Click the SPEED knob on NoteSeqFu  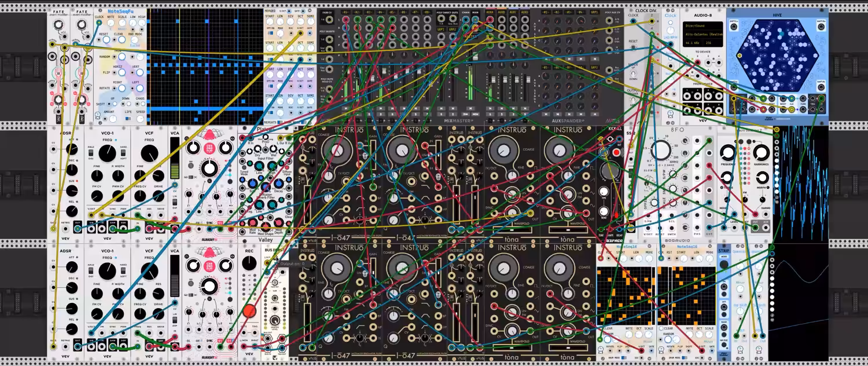(140, 119)
